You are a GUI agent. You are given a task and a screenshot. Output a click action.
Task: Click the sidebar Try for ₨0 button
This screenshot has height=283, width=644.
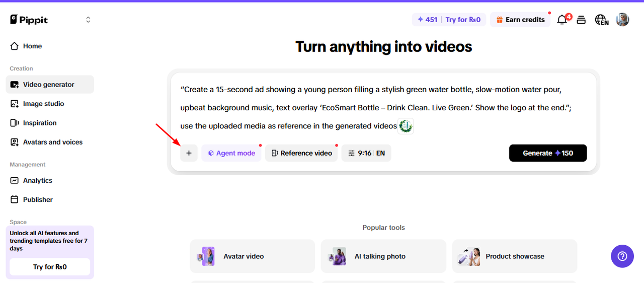[50, 267]
